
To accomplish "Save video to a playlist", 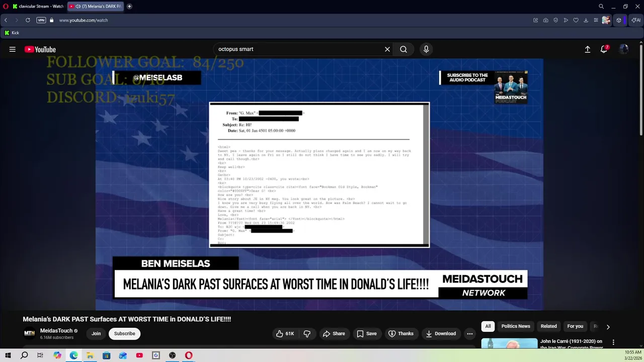I will (x=367, y=333).
